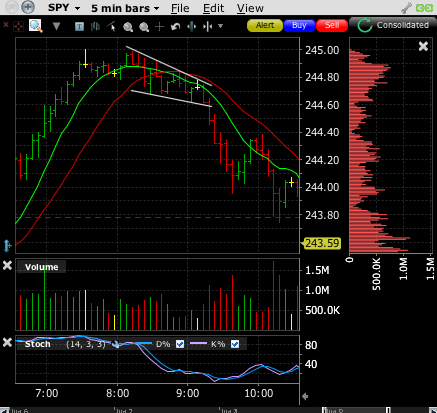
Task: Click the first zoom globe icon
Action: [x=128, y=27]
